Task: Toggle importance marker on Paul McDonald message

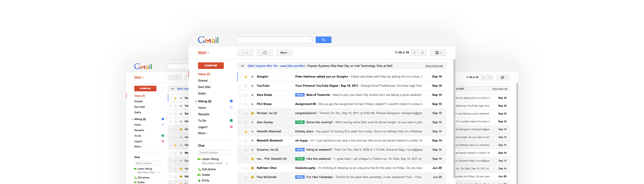Action: coord(252,177)
